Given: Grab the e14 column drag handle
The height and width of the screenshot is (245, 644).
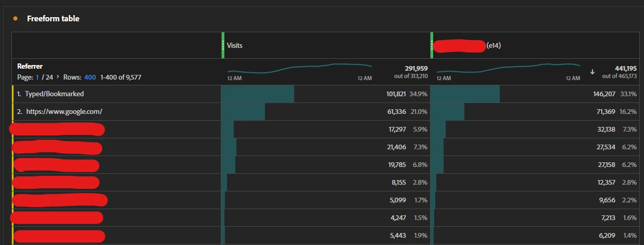Looking at the screenshot, I should pyautogui.click(x=432, y=45).
